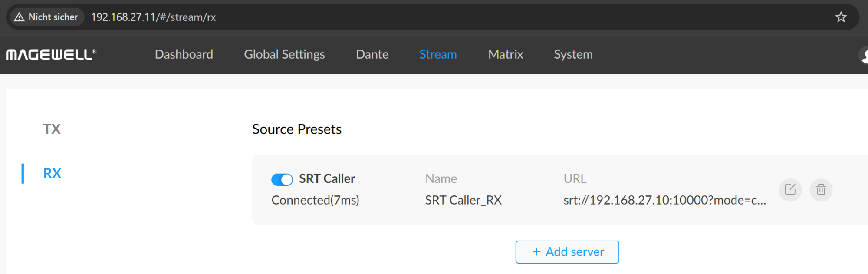Select the Stream menu item
This screenshot has height=274, width=868.
point(438,54)
